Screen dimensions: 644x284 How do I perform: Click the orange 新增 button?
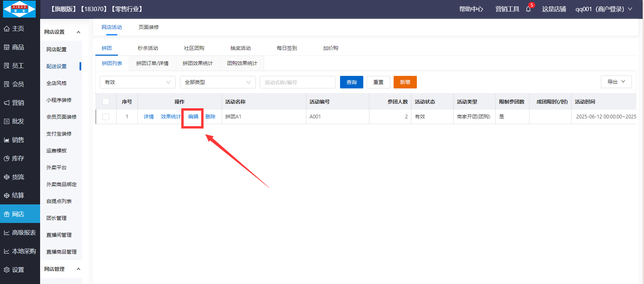click(x=405, y=82)
